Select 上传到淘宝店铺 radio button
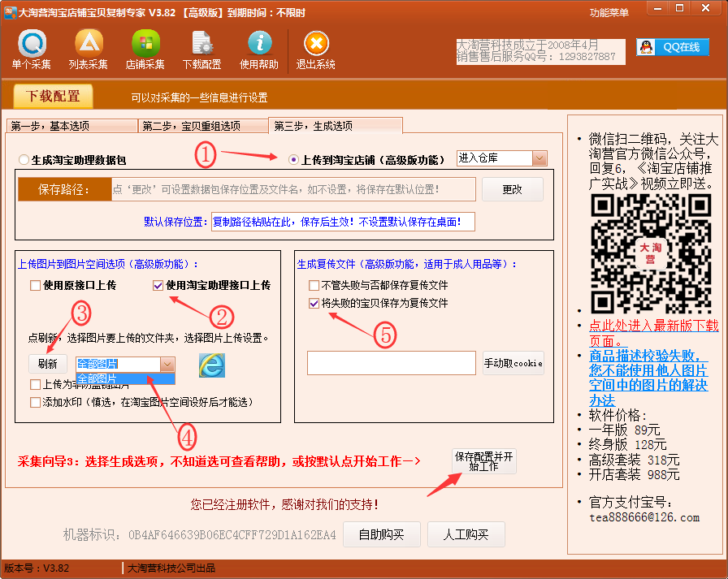This screenshot has height=579, width=728. pos(293,160)
